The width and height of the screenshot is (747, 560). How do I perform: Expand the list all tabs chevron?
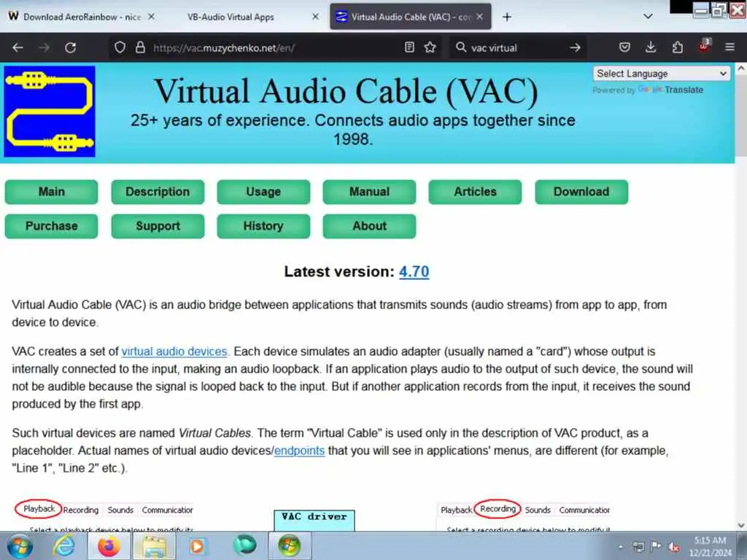(x=648, y=17)
